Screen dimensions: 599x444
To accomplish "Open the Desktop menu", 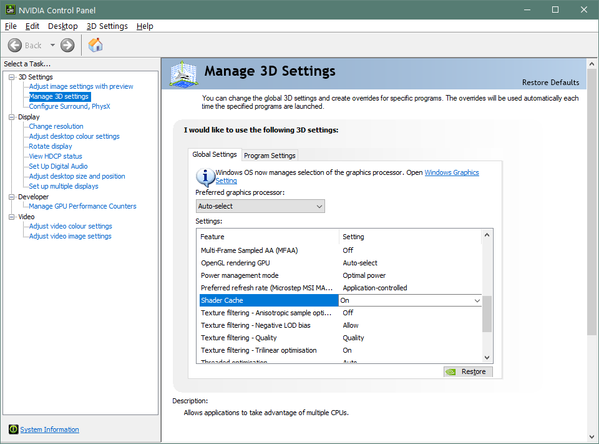I will tap(63, 26).
